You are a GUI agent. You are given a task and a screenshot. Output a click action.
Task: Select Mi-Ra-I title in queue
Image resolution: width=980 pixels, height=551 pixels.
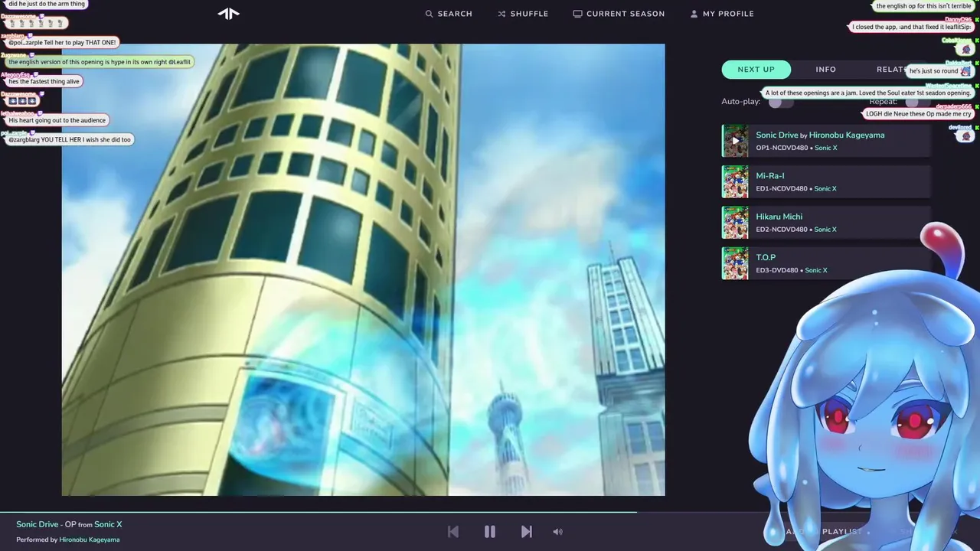coord(770,176)
